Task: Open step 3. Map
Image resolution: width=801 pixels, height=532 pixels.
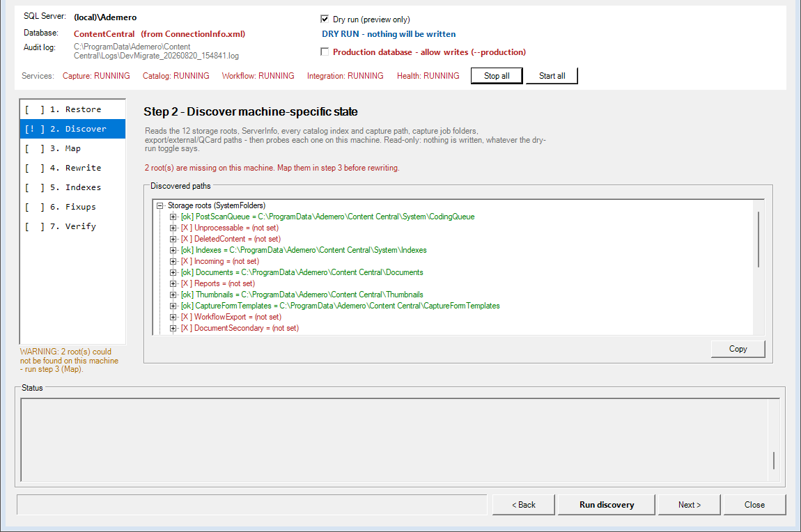Action: click(72, 148)
